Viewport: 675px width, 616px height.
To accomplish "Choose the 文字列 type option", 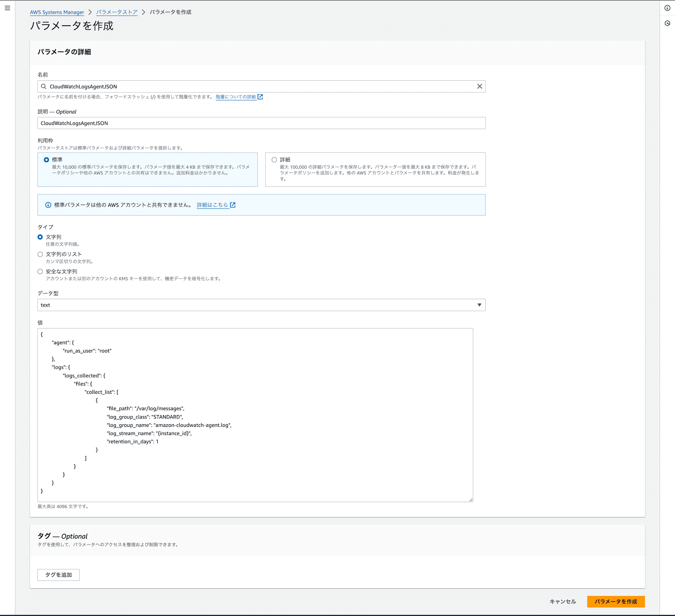I will (x=40, y=237).
